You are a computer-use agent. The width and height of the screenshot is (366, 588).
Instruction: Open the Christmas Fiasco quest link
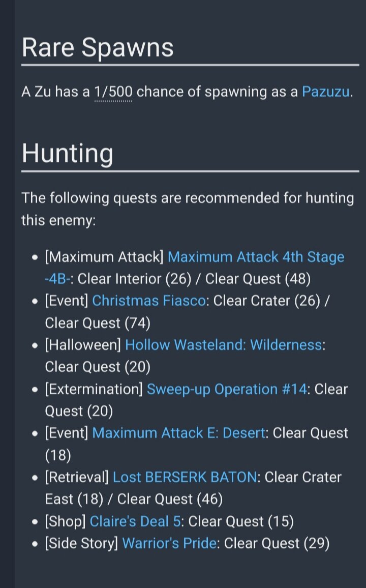click(148, 301)
